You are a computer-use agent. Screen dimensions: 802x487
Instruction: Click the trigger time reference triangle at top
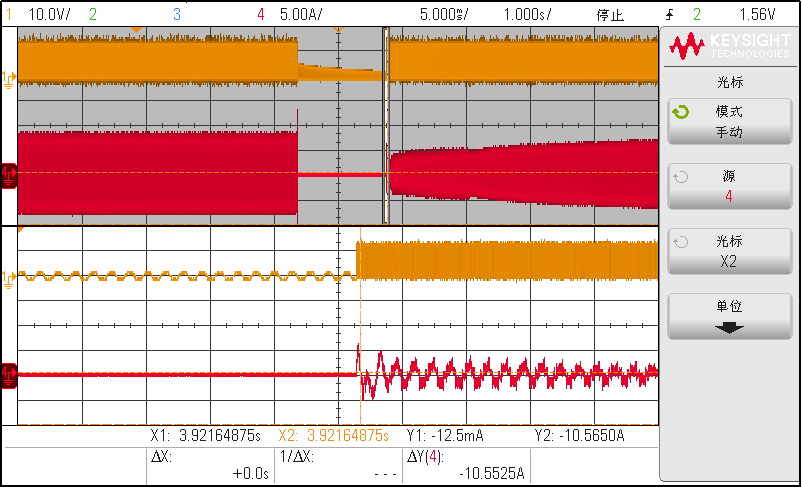click(338, 30)
